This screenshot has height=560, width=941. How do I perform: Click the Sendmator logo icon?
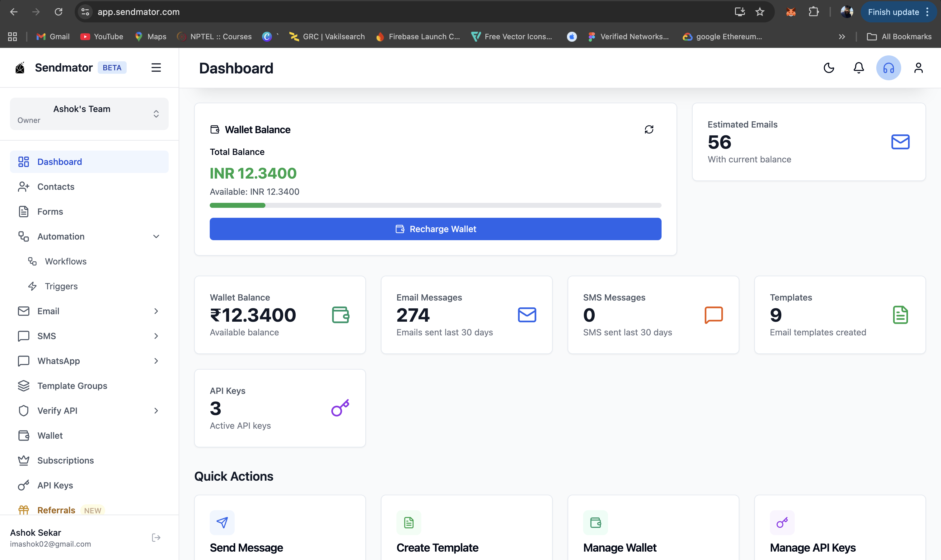[x=20, y=68]
